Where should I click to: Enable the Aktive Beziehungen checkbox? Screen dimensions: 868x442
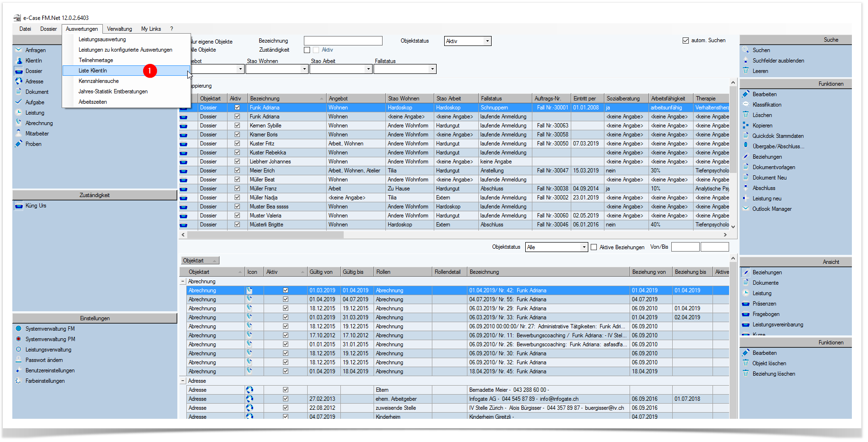[594, 247]
